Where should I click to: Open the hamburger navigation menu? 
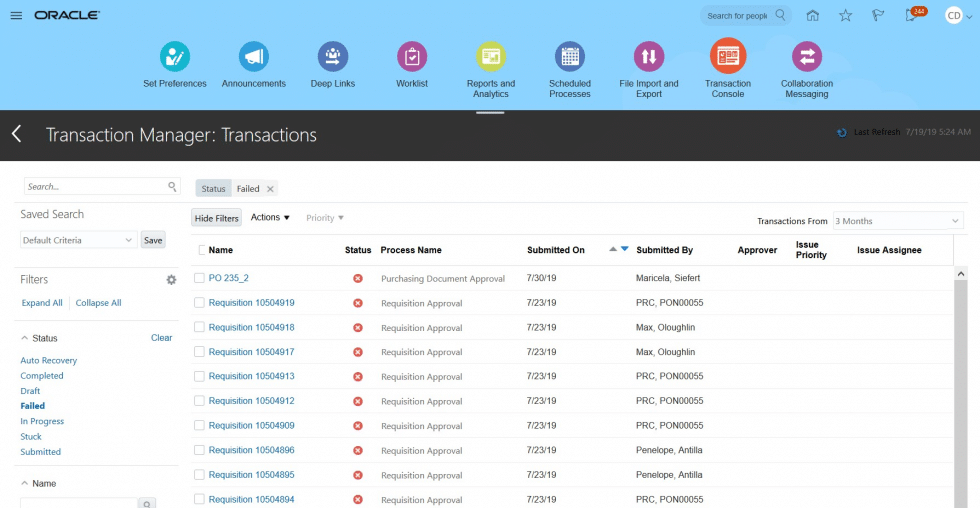tap(16, 16)
